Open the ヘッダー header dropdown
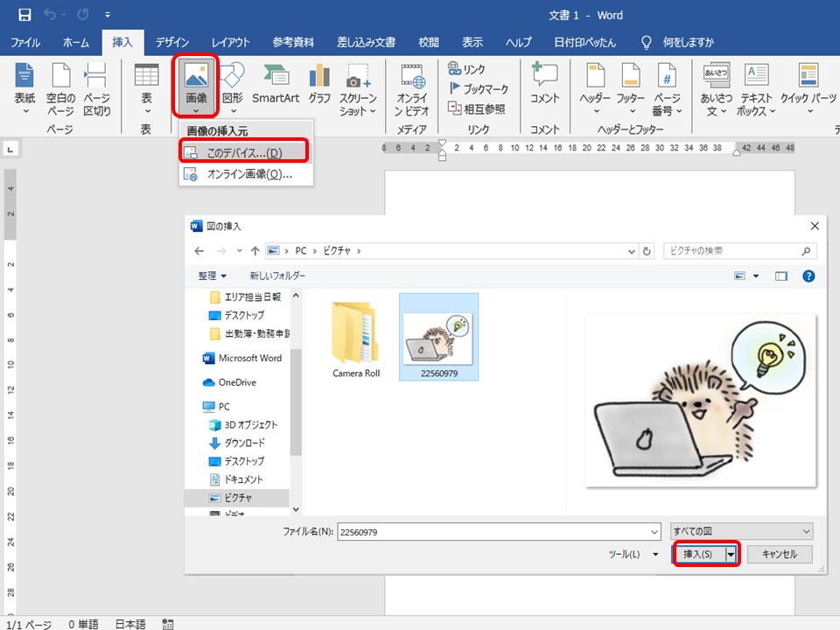Viewport: 840px width, 630px height. [595, 88]
